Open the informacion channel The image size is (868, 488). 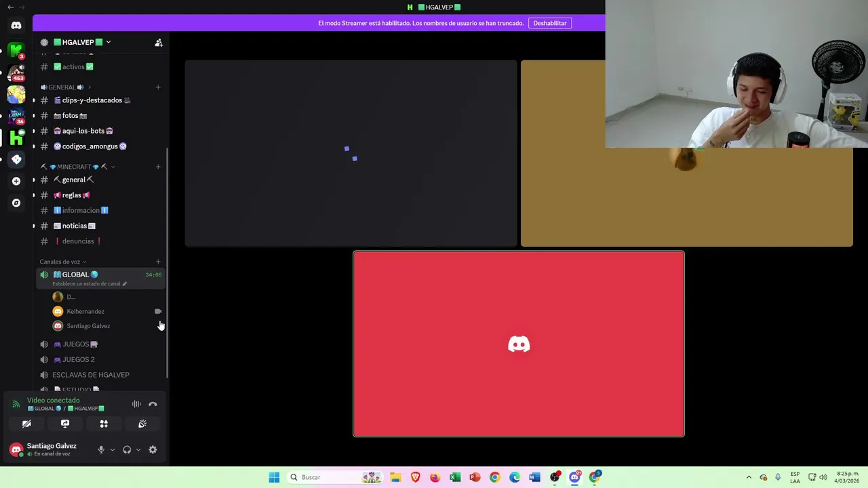pyautogui.click(x=100, y=210)
